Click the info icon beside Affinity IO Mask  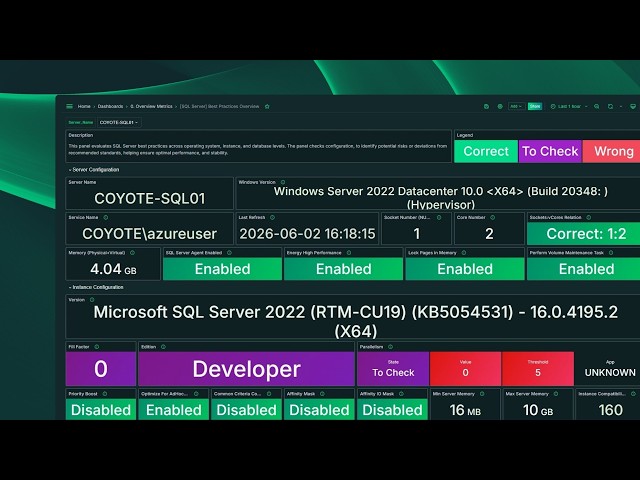(401, 394)
